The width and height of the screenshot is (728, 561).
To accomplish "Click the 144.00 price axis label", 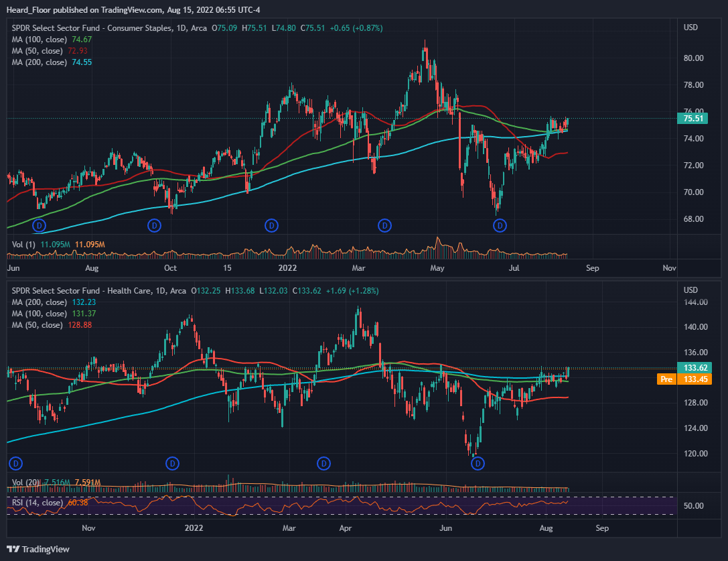I will click(x=695, y=302).
